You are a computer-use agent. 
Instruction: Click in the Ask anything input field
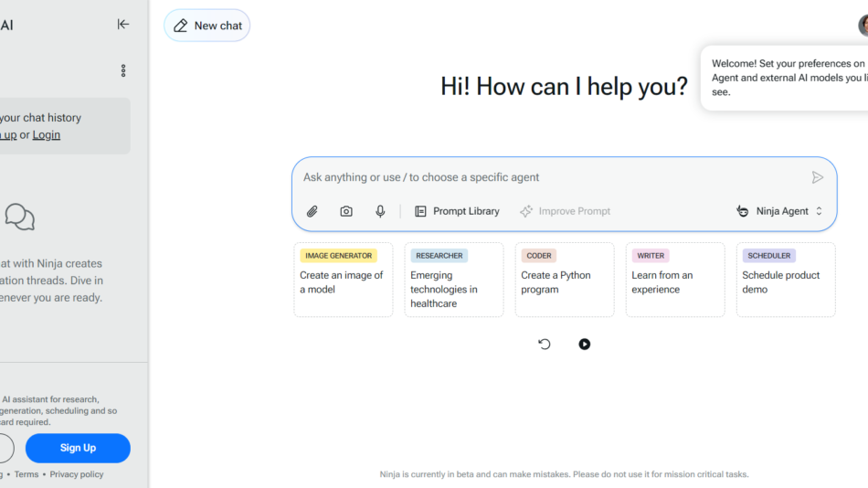click(548, 177)
